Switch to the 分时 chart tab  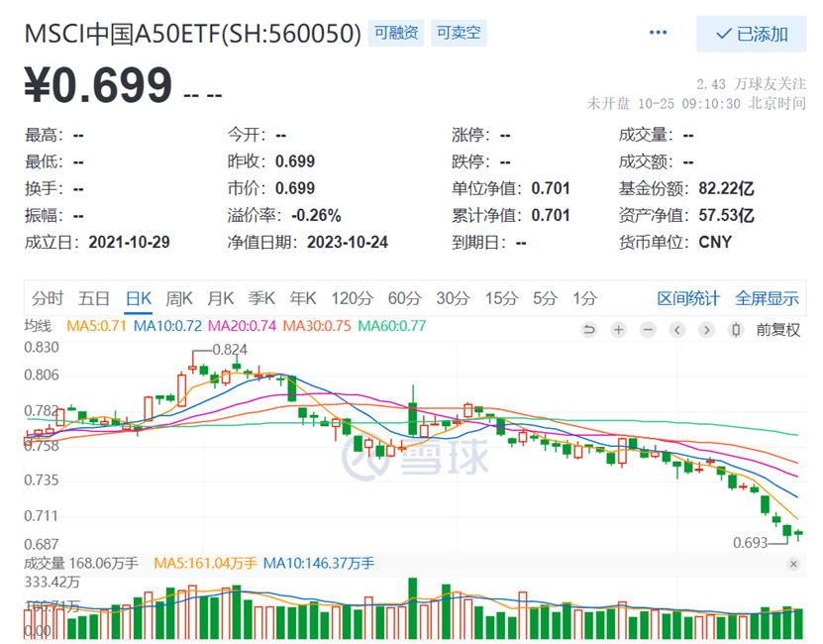[48, 297]
